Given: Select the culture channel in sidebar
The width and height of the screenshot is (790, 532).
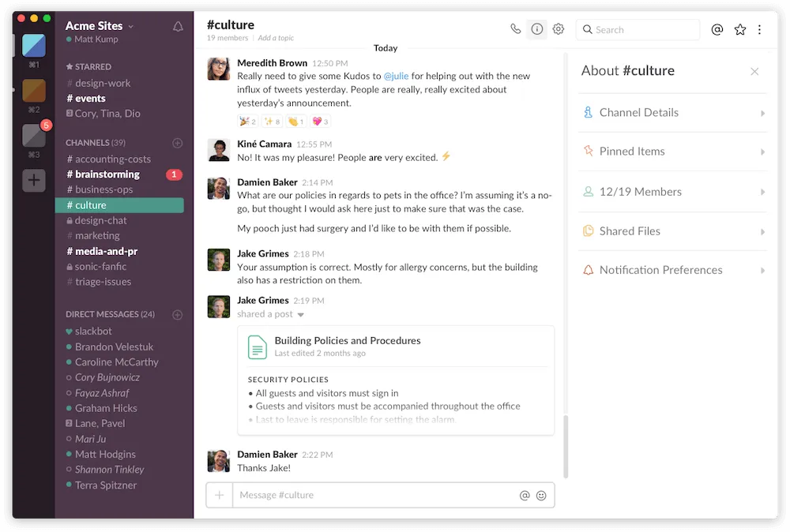Looking at the screenshot, I should 119,205.
